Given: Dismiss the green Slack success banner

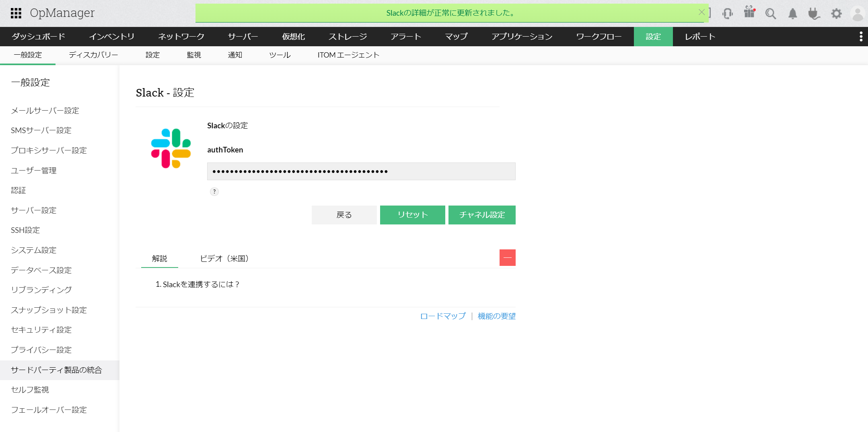Looking at the screenshot, I should pos(701,12).
